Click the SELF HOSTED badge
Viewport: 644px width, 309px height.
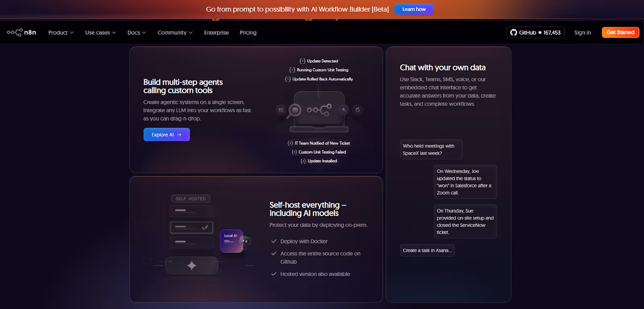(x=191, y=199)
